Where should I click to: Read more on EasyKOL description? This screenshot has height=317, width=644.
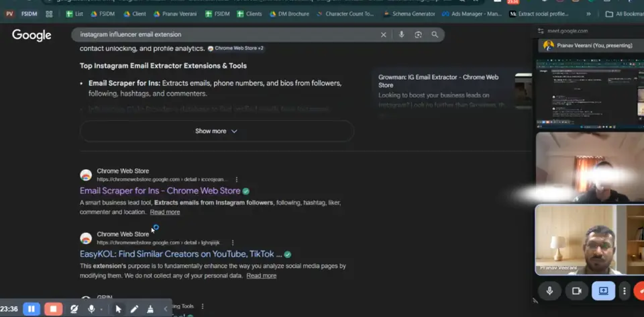(x=261, y=275)
